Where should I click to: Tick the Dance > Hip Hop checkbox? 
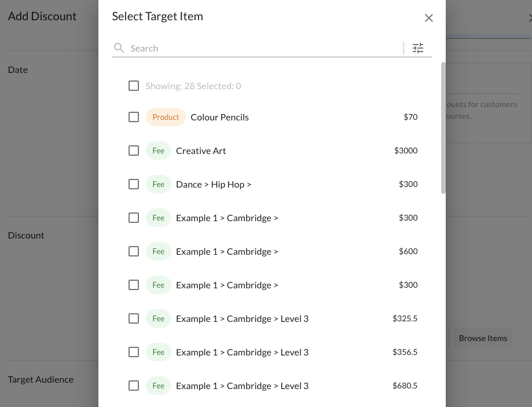pos(134,184)
